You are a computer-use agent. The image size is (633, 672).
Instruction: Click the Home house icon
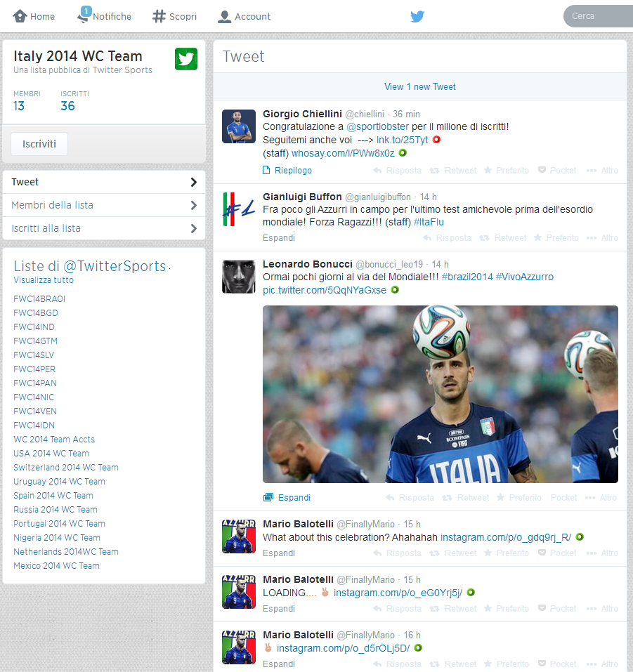click(20, 16)
